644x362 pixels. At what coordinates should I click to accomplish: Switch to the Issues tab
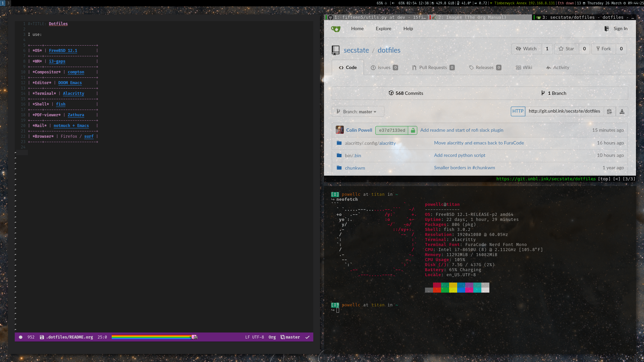384,68
